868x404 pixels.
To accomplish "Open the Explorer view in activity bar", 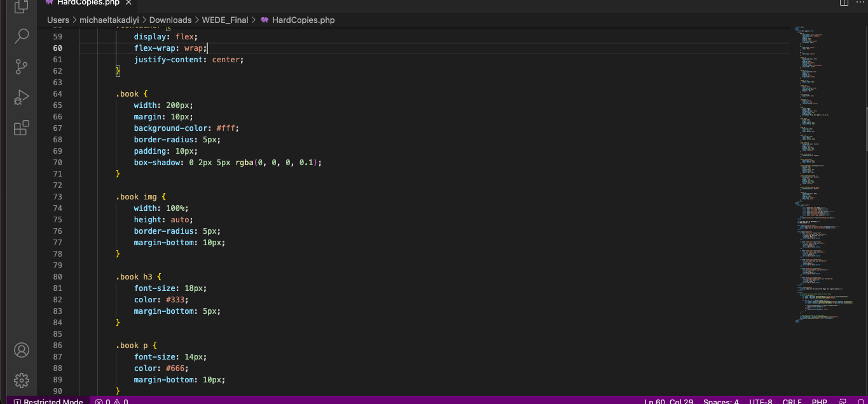I will tap(22, 6).
